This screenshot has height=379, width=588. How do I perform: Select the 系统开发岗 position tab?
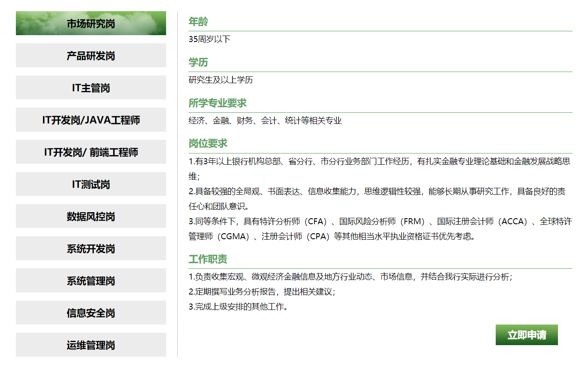coord(91,249)
